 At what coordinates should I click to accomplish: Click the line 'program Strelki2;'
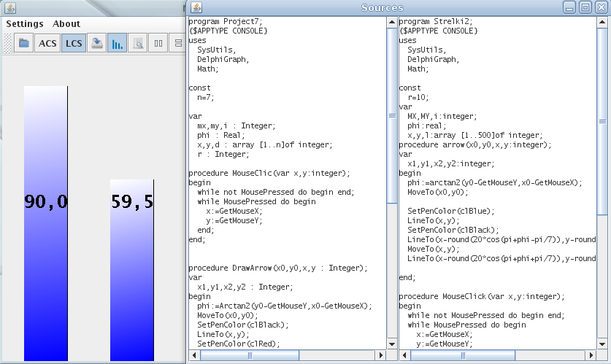coord(436,21)
